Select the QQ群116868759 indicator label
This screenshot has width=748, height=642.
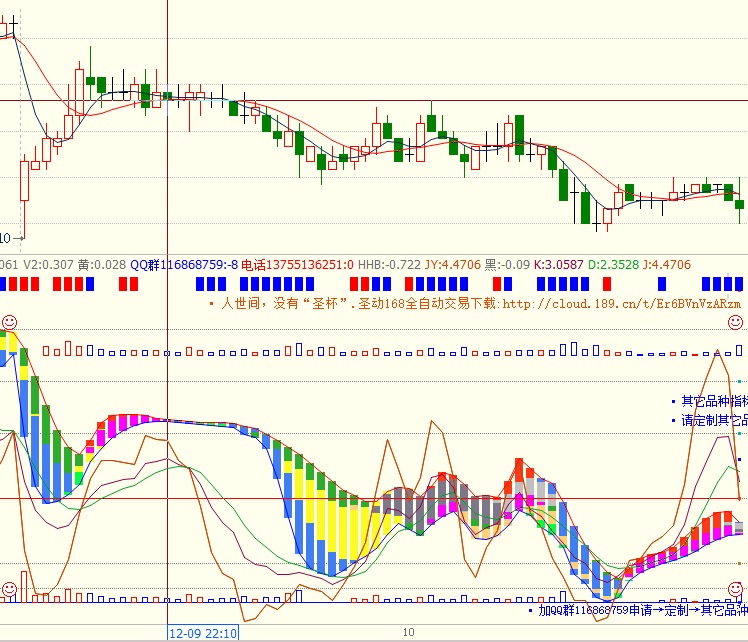[x=184, y=265]
